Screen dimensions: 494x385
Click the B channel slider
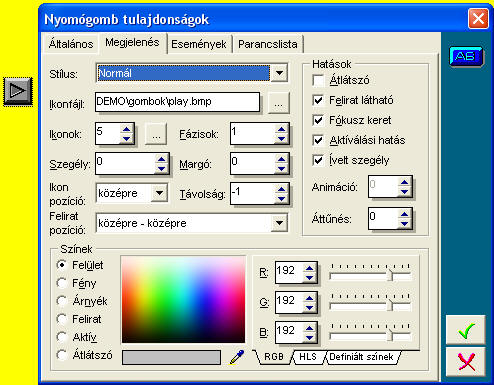click(370, 336)
